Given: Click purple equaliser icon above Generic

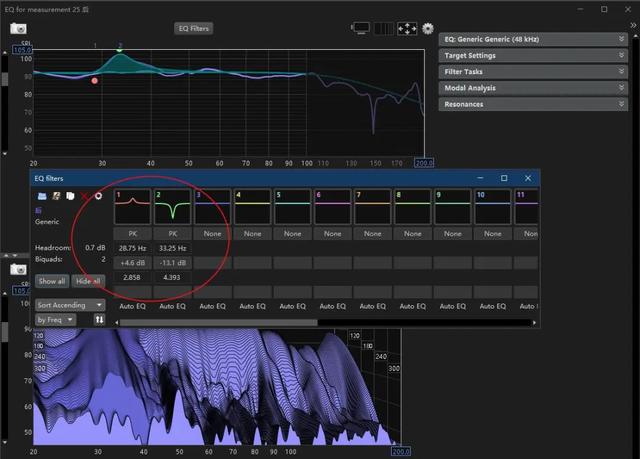Looking at the screenshot, I should (38, 211).
